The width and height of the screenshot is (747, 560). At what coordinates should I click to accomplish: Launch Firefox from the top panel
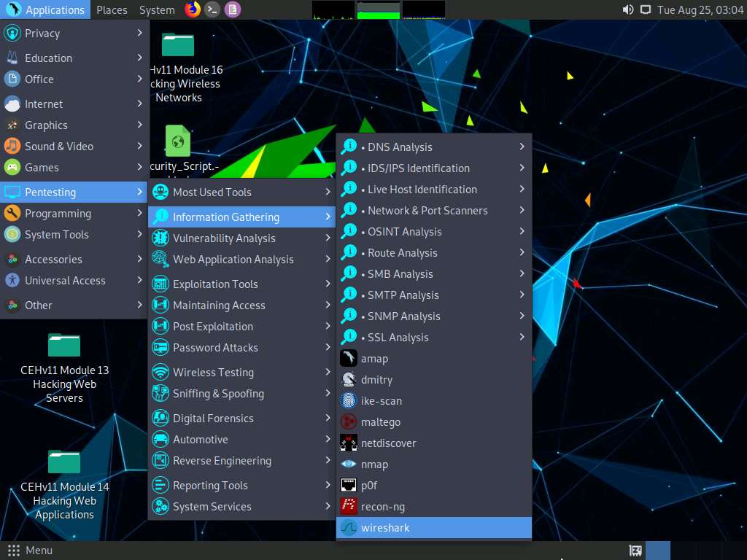point(193,9)
